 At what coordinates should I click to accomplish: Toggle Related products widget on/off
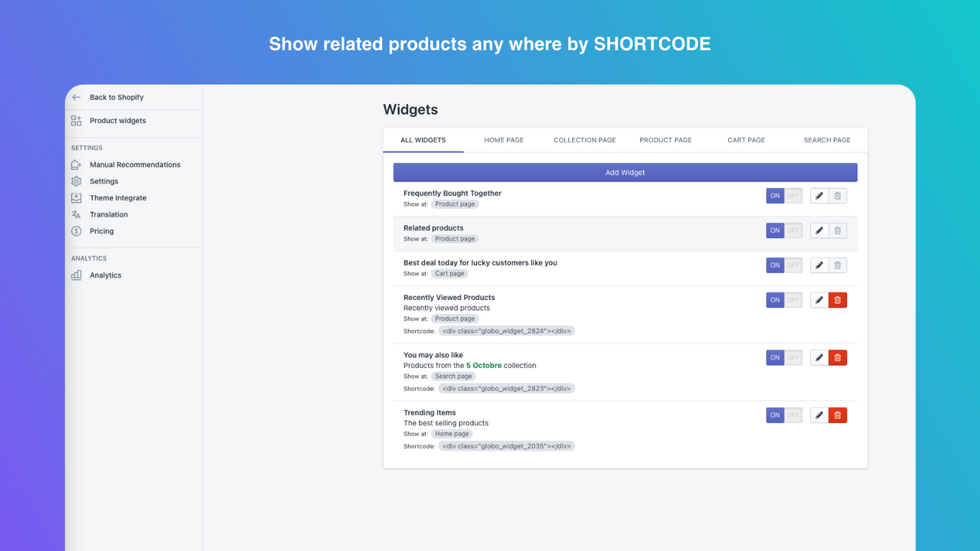click(x=784, y=230)
